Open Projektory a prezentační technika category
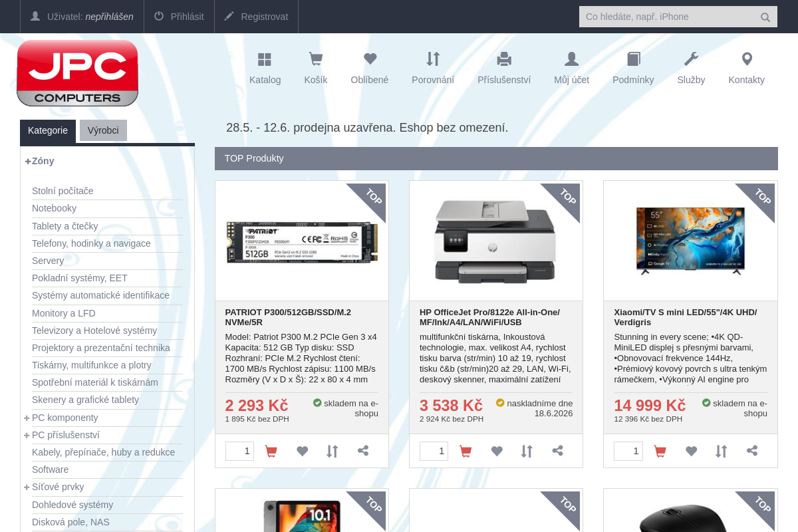Screen dimensions: 798x532 [x=101, y=348]
